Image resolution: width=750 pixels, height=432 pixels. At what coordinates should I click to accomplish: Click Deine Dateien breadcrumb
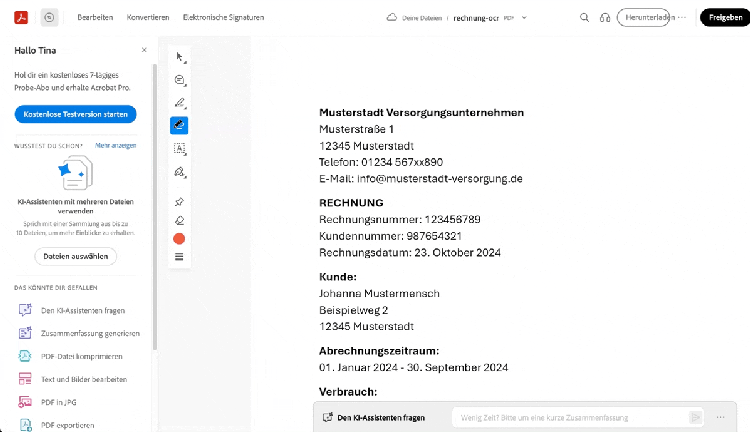tap(421, 18)
